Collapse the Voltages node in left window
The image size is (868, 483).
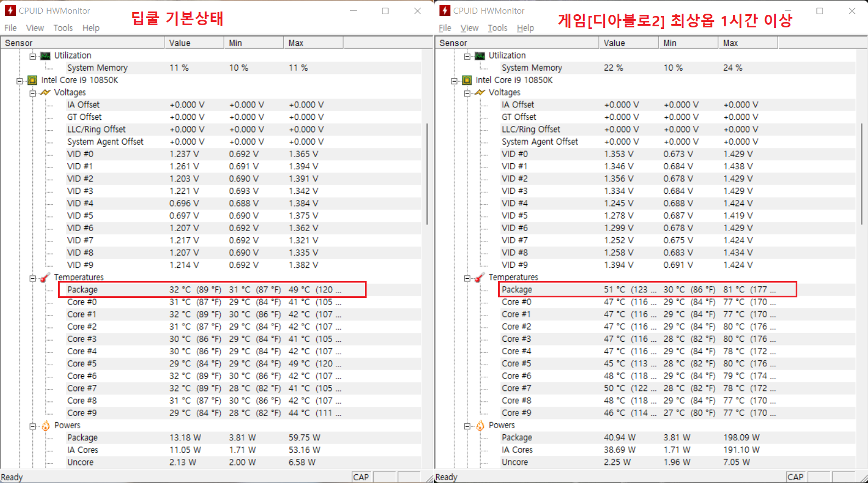coord(32,93)
